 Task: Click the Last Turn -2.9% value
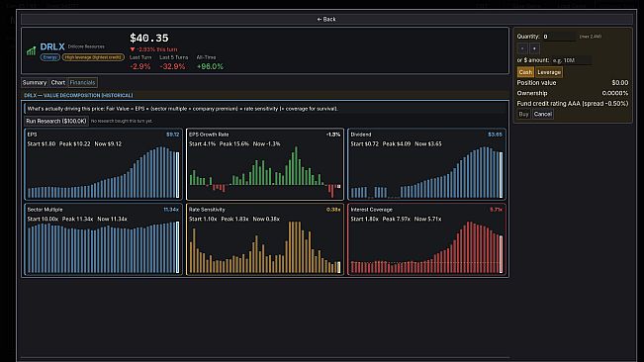[140, 66]
